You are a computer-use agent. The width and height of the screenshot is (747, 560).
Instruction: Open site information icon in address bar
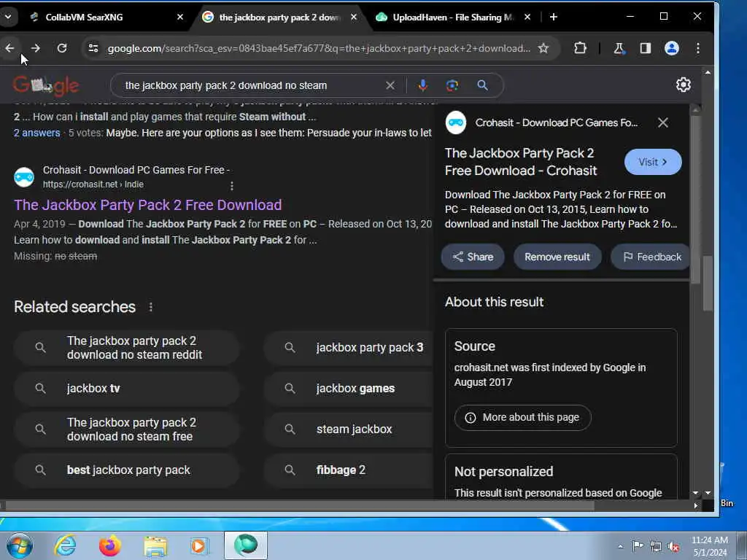click(93, 48)
